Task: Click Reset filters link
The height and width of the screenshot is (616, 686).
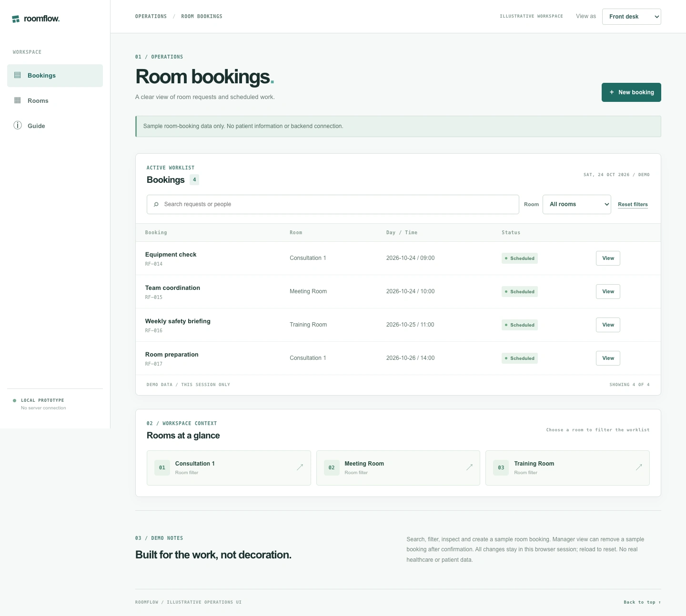Action: pyautogui.click(x=633, y=204)
